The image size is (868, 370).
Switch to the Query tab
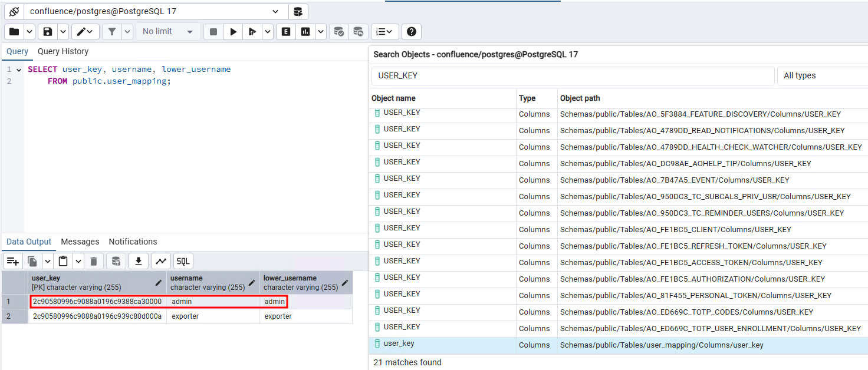(17, 52)
